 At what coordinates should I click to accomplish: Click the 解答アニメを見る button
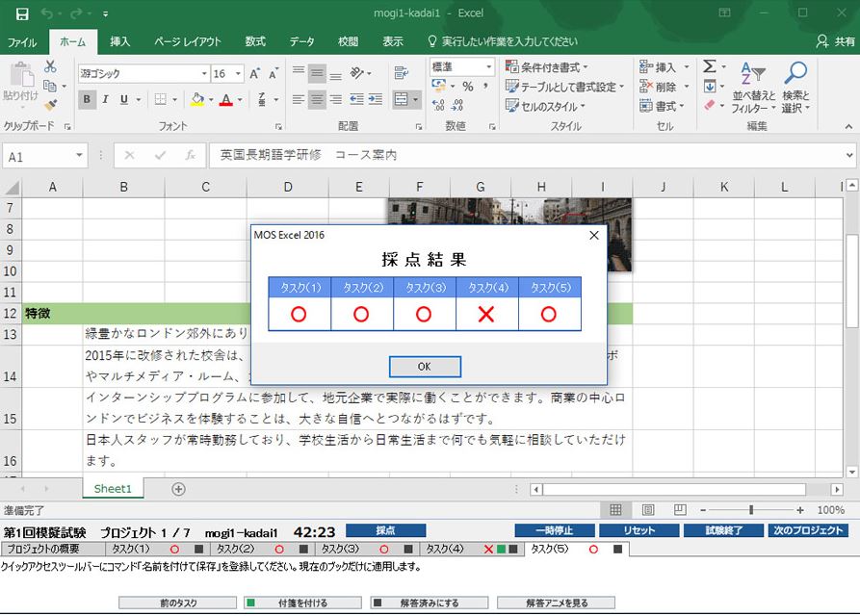(556, 603)
